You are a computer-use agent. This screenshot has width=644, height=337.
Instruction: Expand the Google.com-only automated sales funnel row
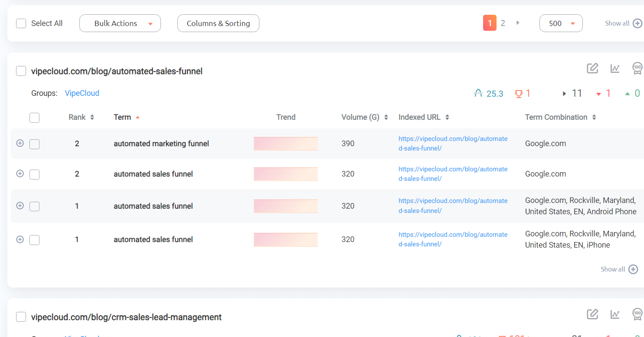(x=20, y=173)
